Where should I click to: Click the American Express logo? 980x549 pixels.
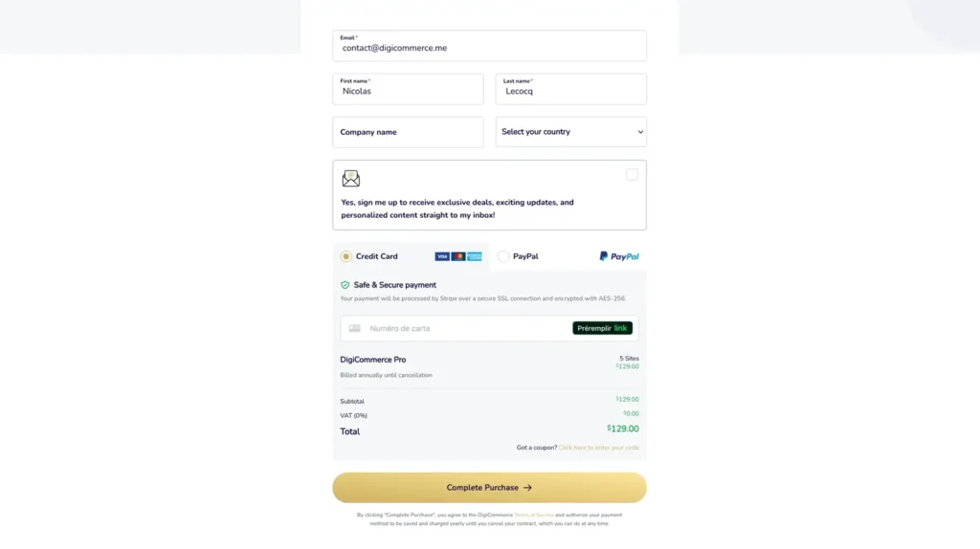[x=475, y=256]
